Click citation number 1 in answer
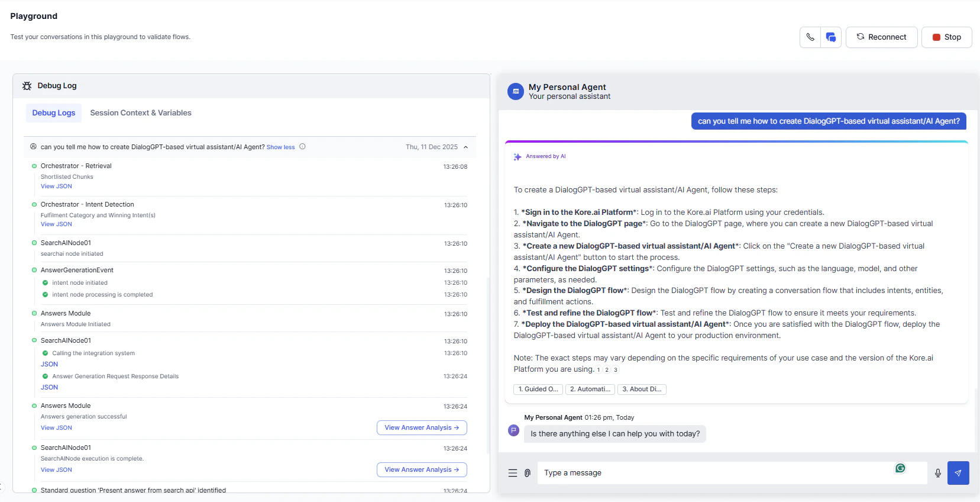Viewport: 980px width, 502px height. pyautogui.click(x=599, y=370)
